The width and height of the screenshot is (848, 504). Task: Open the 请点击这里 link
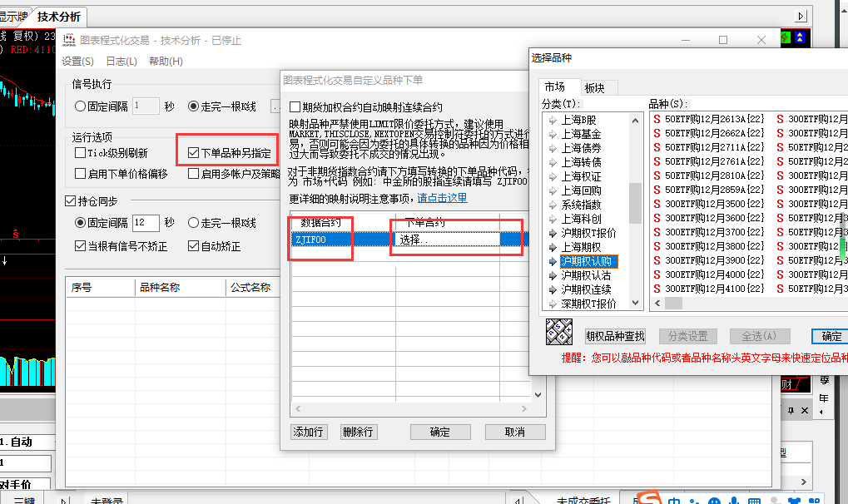(442, 198)
